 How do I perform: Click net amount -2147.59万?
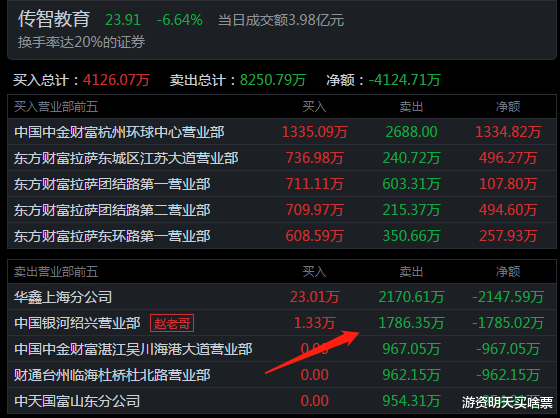pyautogui.click(x=508, y=297)
